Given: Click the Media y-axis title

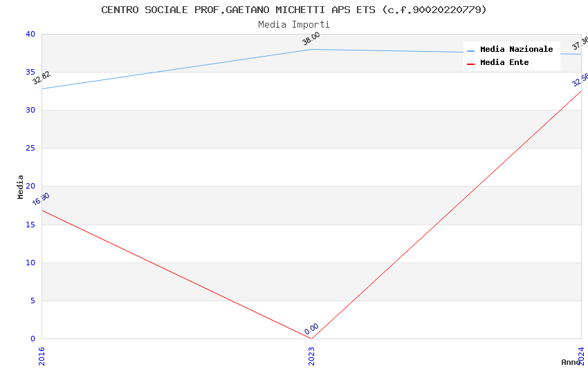Looking at the screenshot, I should tap(21, 187).
